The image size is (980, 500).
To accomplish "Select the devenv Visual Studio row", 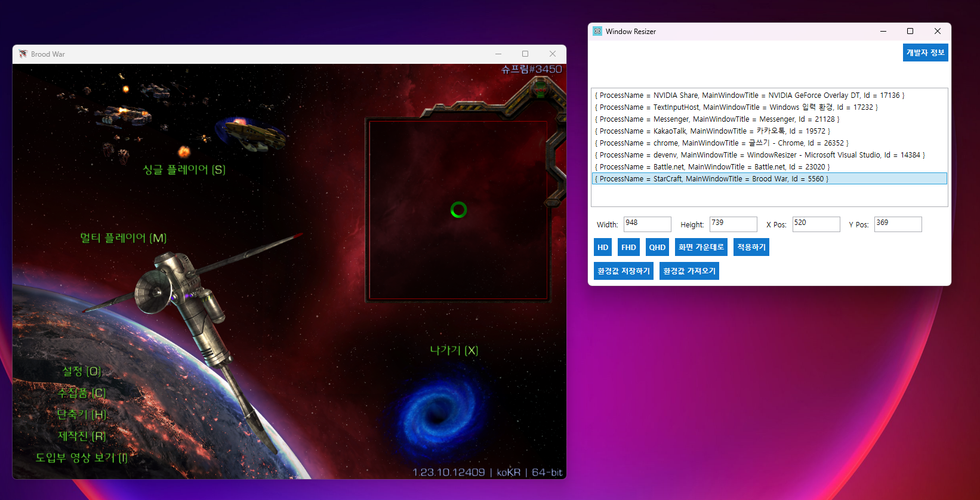I will click(769, 155).
